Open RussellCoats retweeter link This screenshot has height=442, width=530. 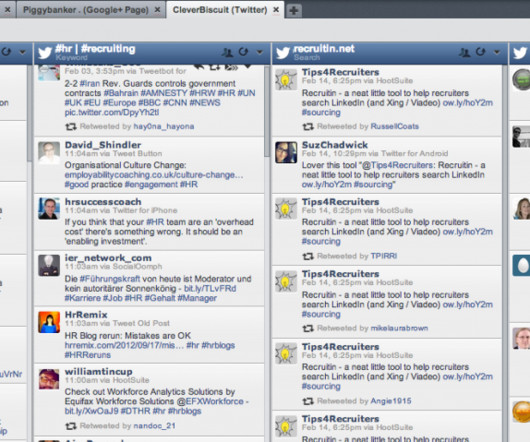(394, 126)
